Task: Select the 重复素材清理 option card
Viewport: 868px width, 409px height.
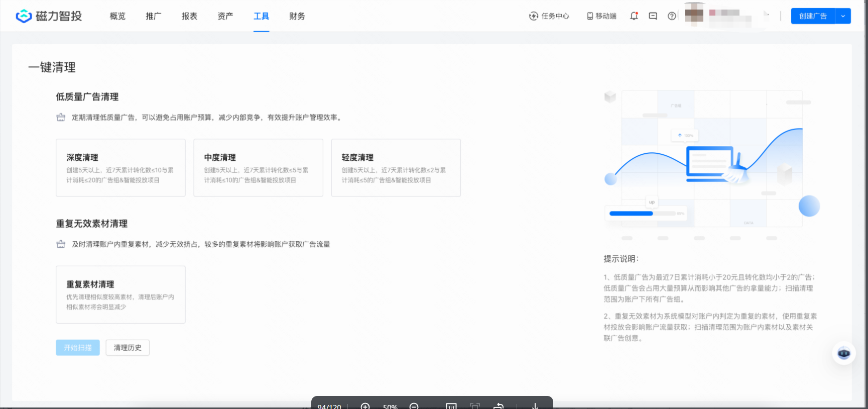Action: (120, 294)
